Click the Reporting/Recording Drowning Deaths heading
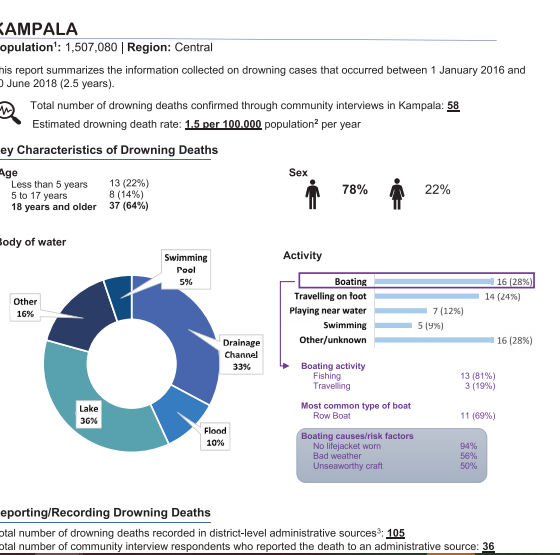 click(x=105, y=512)
